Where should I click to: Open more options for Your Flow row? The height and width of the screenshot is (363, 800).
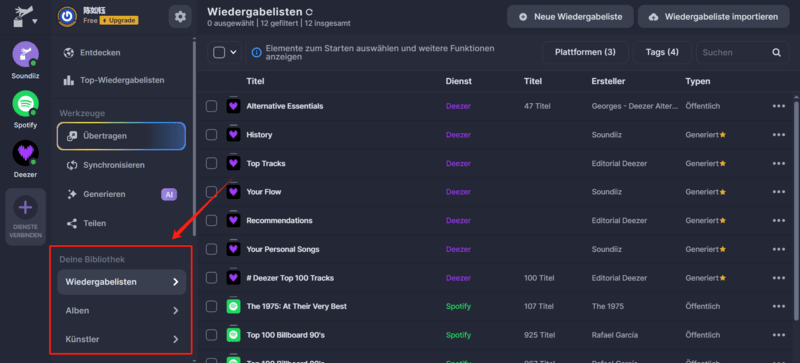[779, 192]
